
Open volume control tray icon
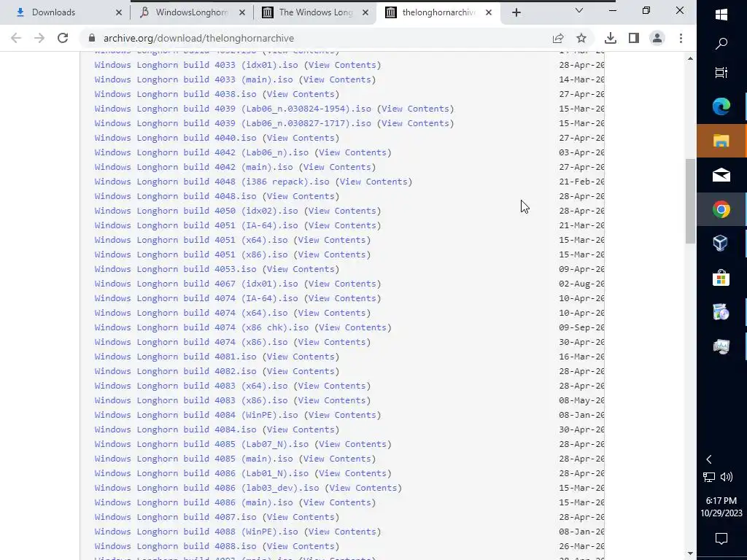(727, 477)
